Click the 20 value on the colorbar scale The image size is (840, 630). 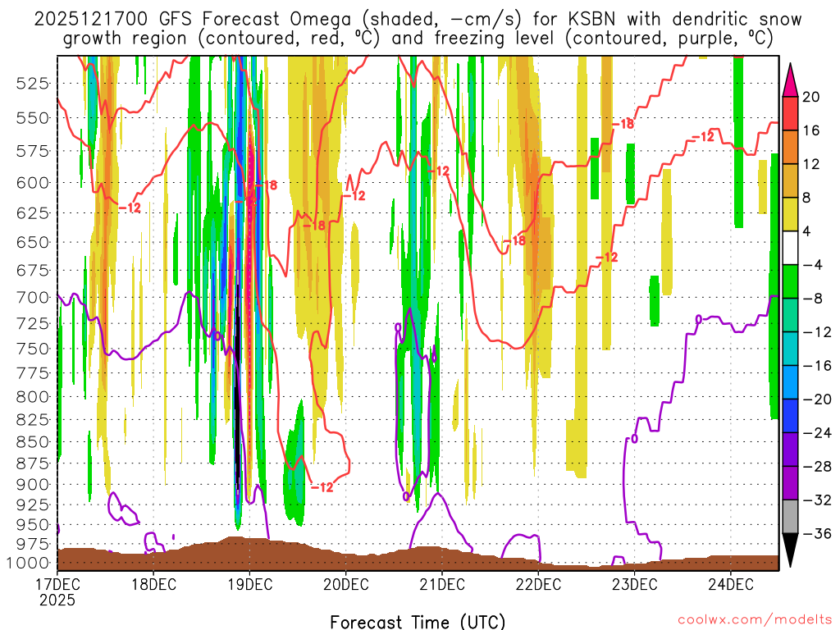811,97
